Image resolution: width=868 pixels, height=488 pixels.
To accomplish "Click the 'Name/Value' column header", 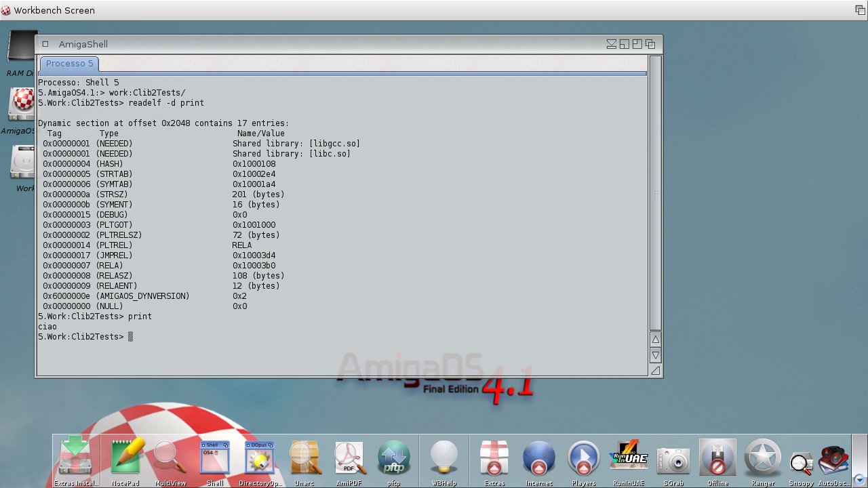I will 261,134.
